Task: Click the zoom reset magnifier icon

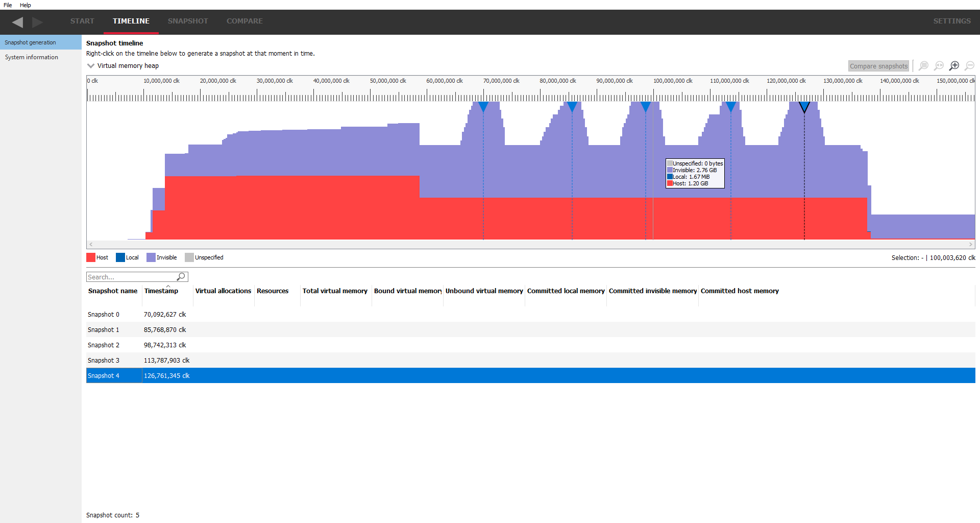Action: [939, 66]
